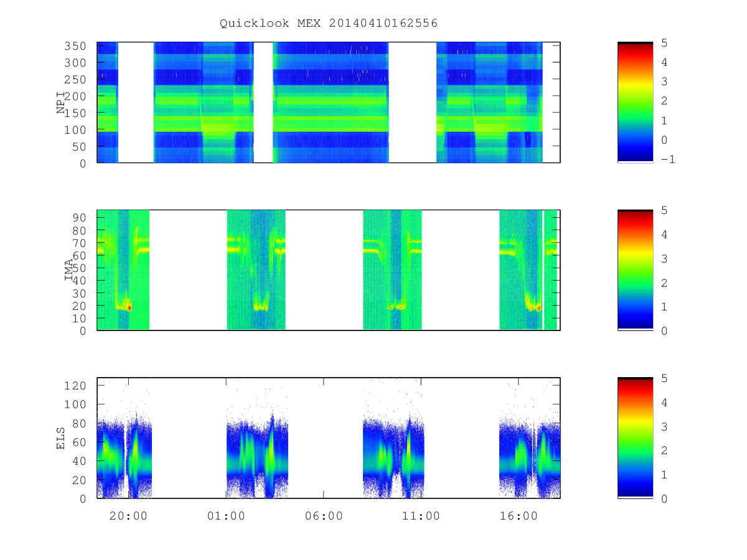Click the third IMA data block near 11:00

click(x=392, y=269)
